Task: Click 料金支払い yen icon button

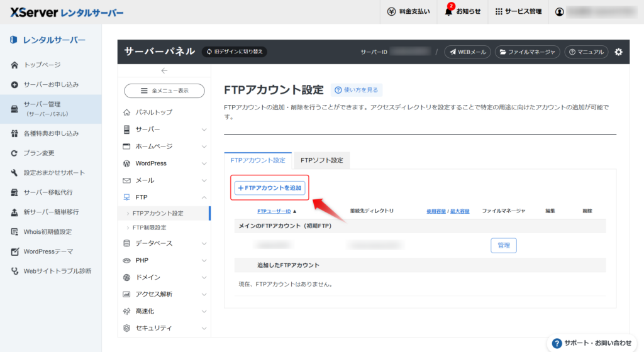Action: pyautogui.click(x=409, y=11)
